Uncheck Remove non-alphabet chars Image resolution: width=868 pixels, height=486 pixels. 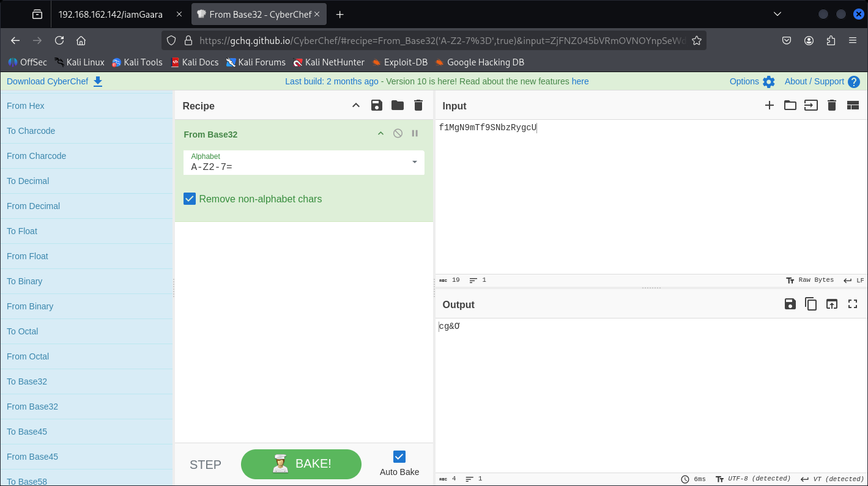coord(190,199)
